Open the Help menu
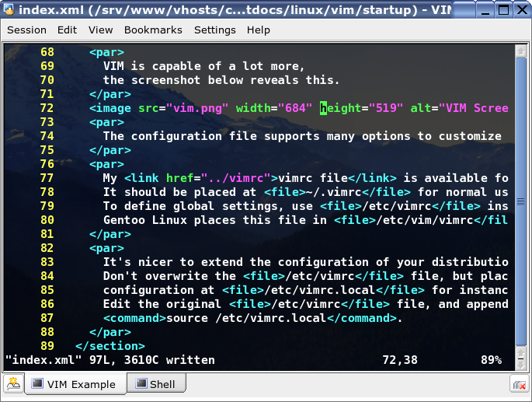The image size is (532, 402). 258,30
